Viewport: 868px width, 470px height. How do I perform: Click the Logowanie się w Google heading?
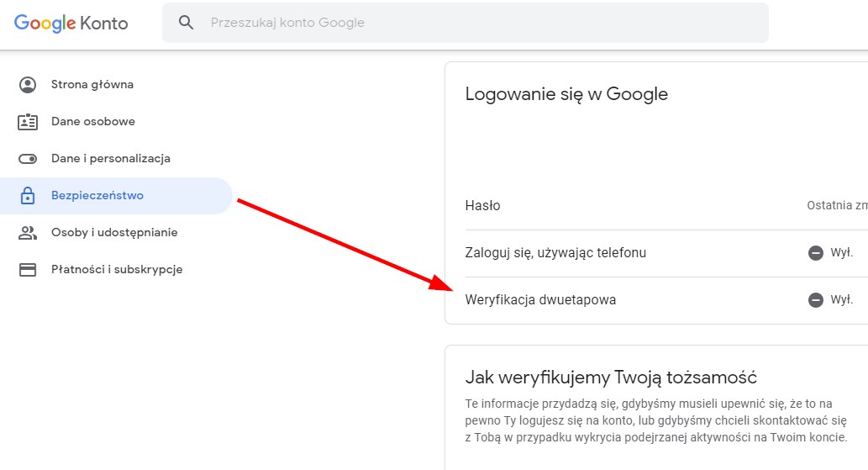tap(566, 94)
